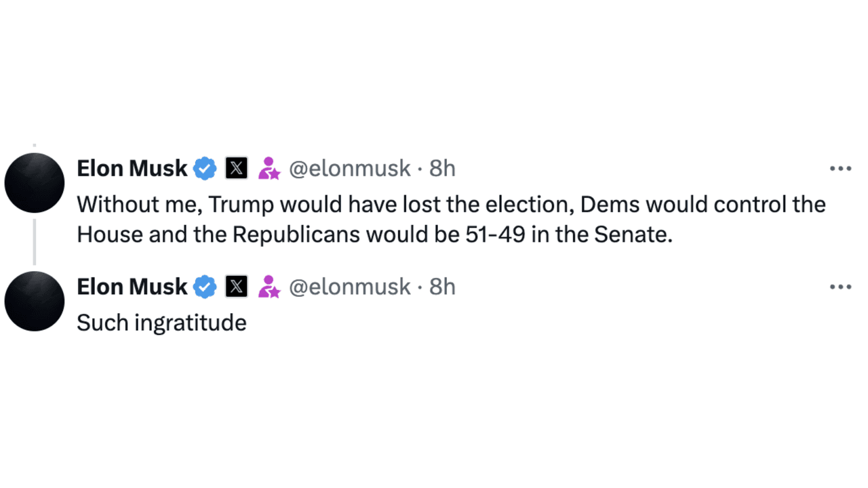This screenshot has width=868, height=488.
Task: Click the blue verified badge on the first tweet
Action: click(x=205, y=168)
